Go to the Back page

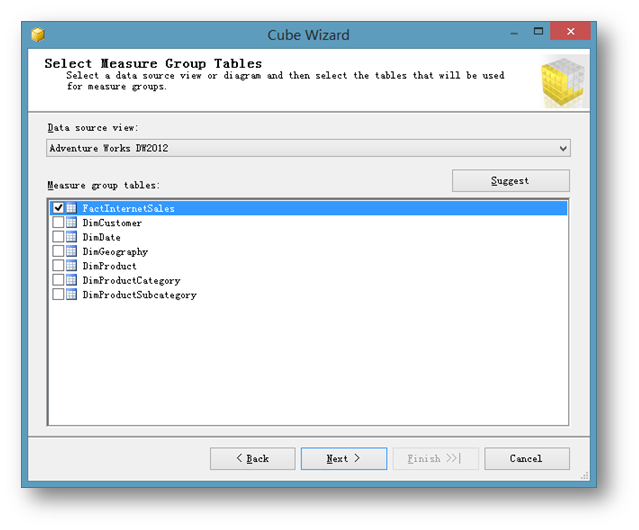253,459
